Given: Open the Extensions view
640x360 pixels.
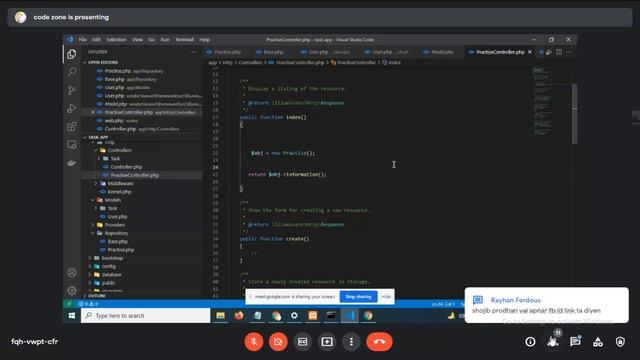Looking at the screenshot, I should click(72, 127).
